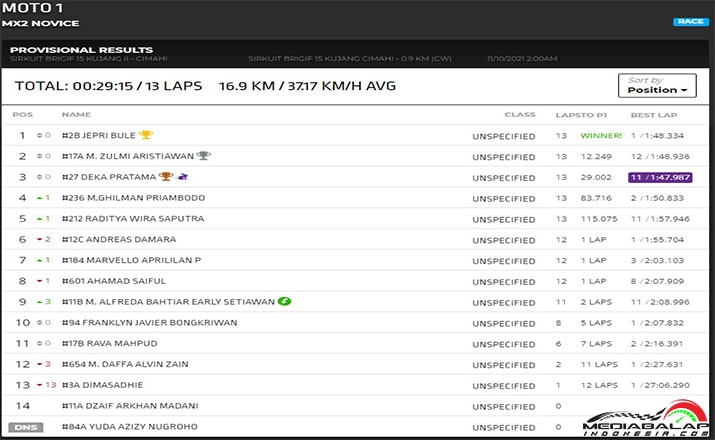Click red down arrow for Dimasadhie
Screen dimensions: 715x440
click(x=40, y=385)
